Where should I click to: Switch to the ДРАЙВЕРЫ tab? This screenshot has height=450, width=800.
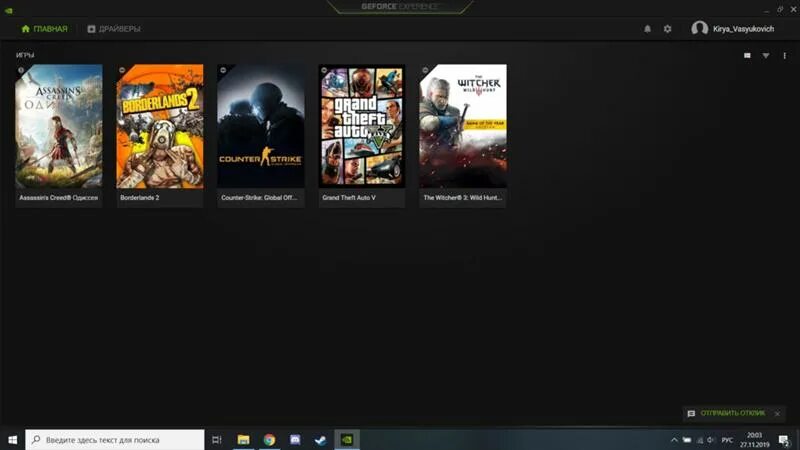(x=114, y=29)
